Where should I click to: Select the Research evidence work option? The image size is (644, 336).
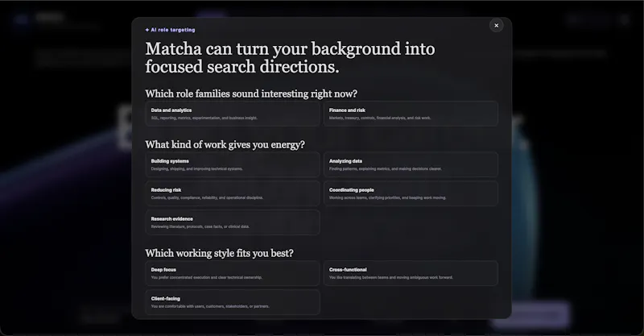coord(233,222)
